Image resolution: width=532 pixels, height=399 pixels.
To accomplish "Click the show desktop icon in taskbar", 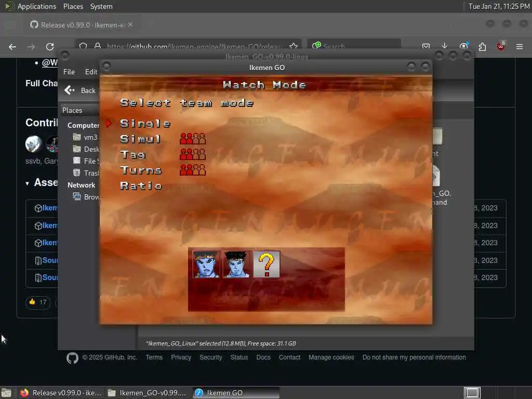I will (x=6, y=393).
